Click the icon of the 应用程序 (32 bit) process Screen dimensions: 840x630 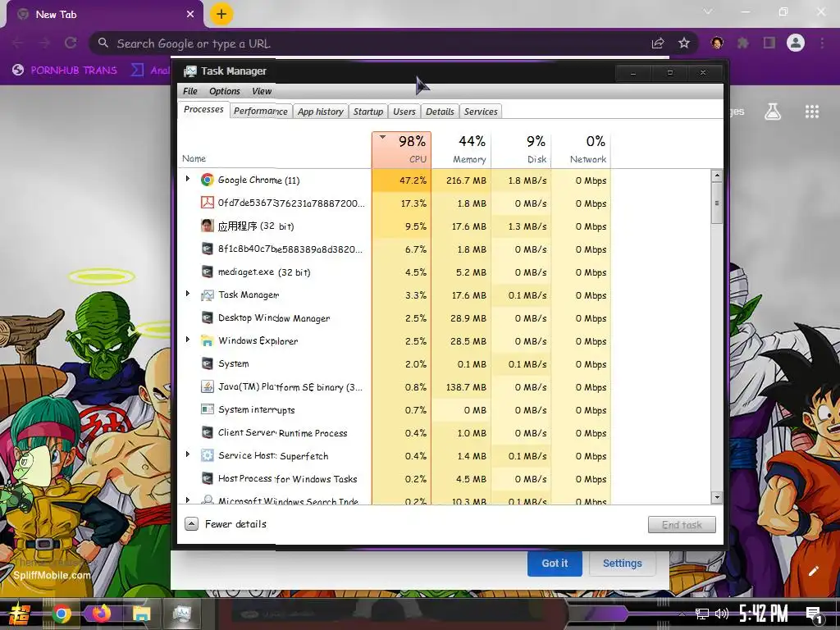tap(207, 226)
